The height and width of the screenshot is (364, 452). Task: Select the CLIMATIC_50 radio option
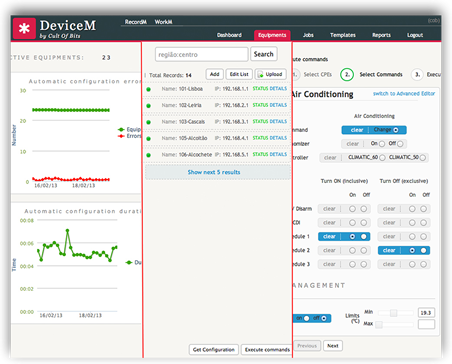(x=423, y=158)
